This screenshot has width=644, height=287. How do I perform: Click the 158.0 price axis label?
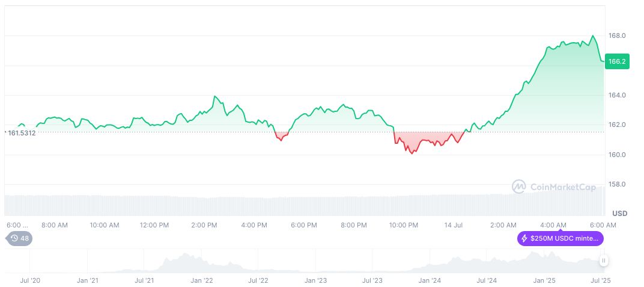(x=617, y=184)
